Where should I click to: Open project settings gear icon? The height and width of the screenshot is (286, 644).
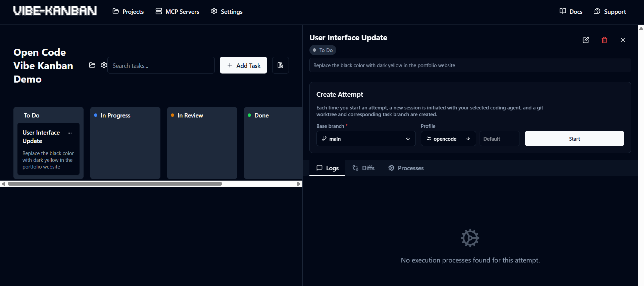(104, 65)
